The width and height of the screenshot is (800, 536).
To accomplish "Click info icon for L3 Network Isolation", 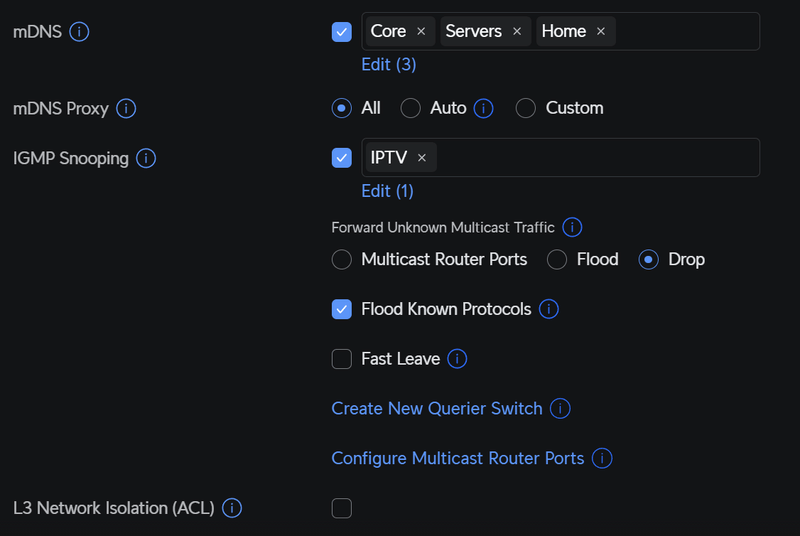I will pos(232,508).
